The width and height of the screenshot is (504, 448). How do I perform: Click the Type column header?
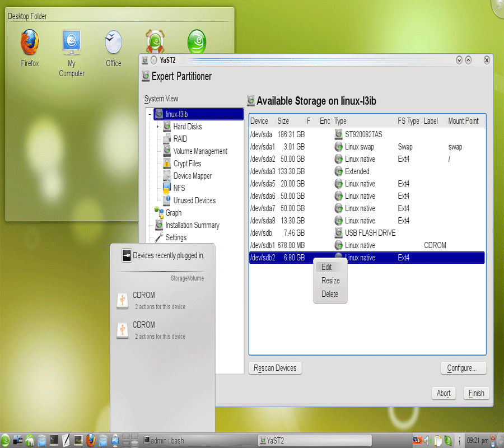coord(364,121)
